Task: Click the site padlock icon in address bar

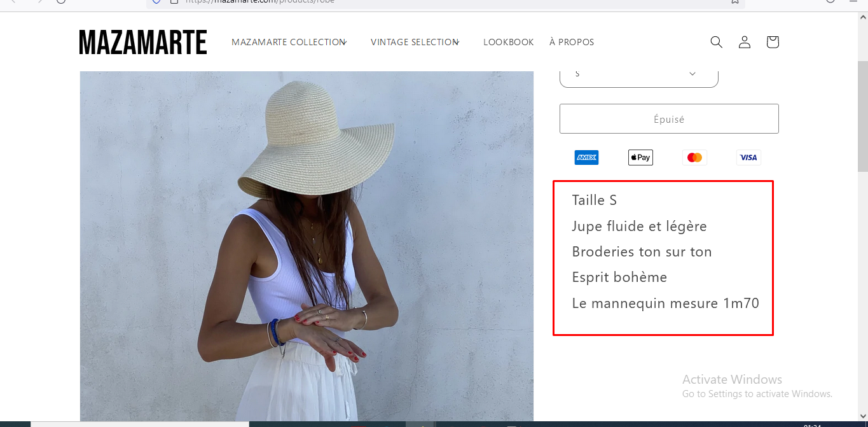Action: point(174,2)
